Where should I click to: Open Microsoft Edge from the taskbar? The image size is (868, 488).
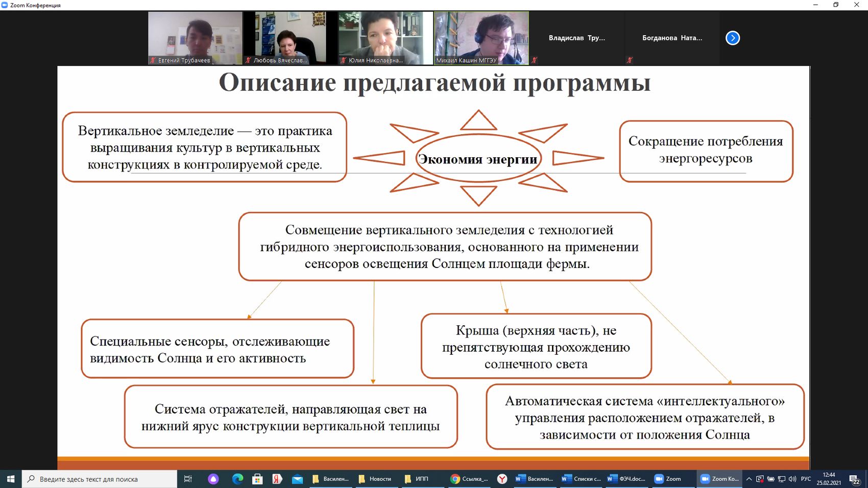(237, 479)
